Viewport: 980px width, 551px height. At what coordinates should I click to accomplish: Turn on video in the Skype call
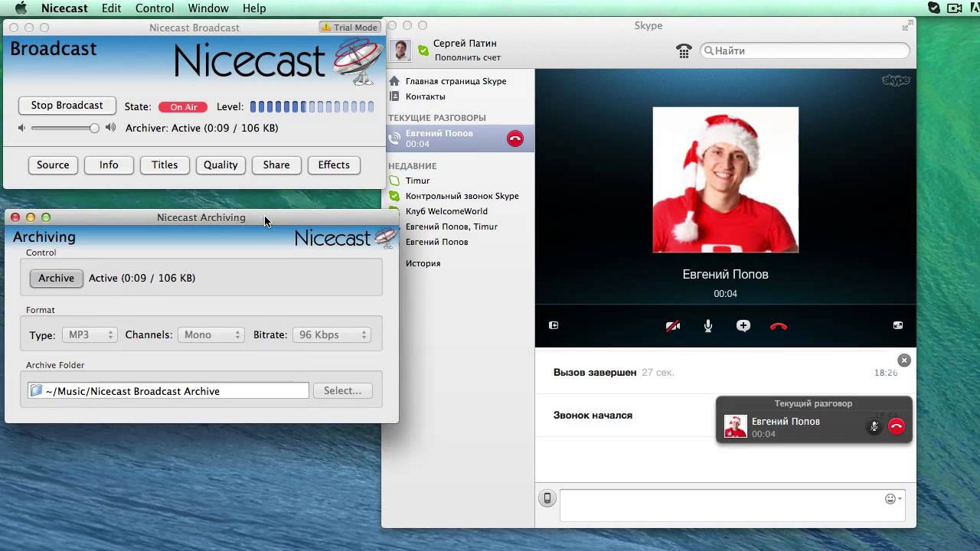[x=672, y=326]
